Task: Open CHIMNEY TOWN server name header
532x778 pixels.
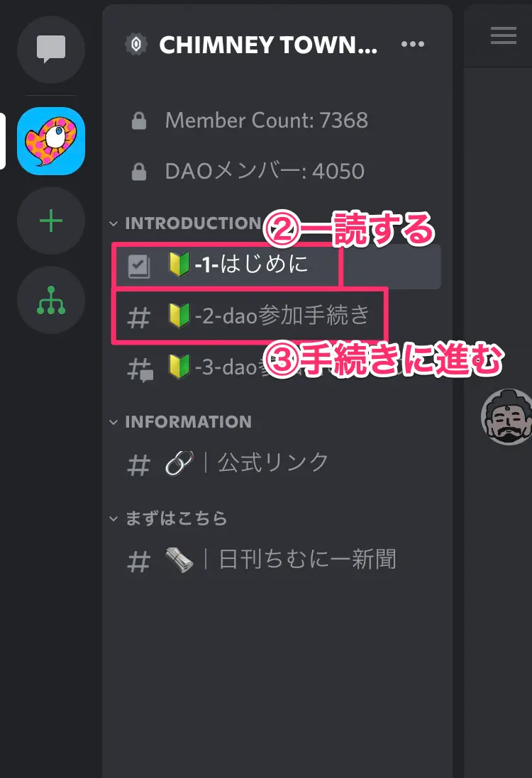Action: [x=268, y=45]
